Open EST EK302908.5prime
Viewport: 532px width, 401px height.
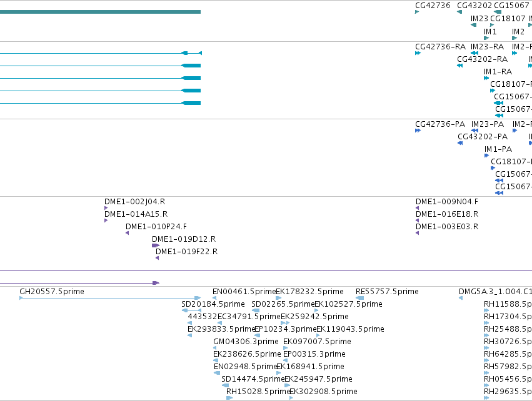(x=323, y=392)
